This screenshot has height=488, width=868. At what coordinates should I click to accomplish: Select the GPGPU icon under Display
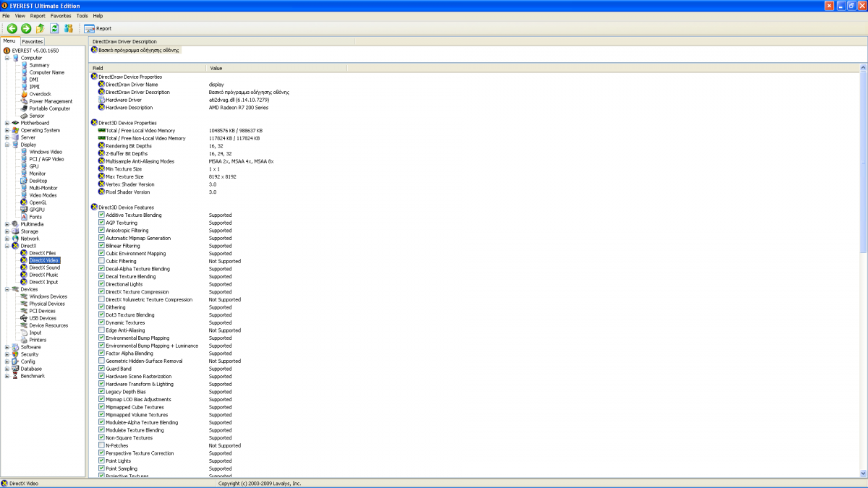click(x=24, y=210)
